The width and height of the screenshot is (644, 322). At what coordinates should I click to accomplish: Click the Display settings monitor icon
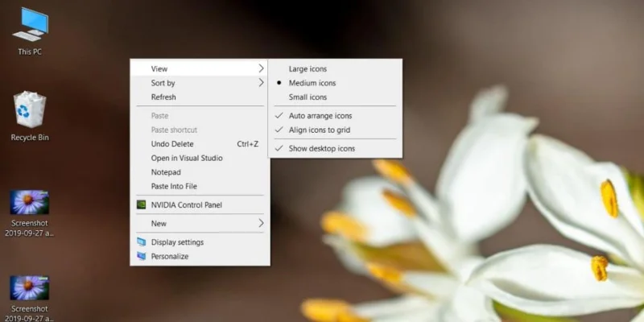click(x=141, y=242)
